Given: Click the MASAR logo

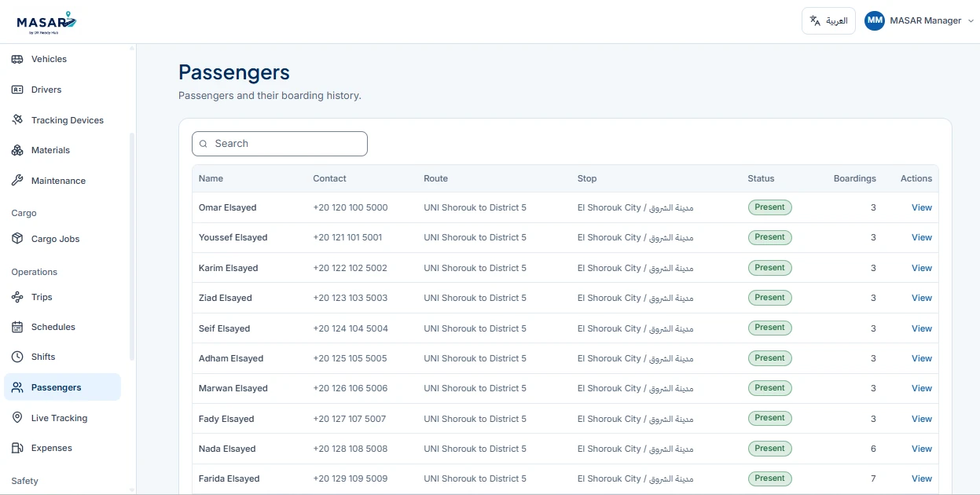Looking at the screenshot, I should click(47, 22).
